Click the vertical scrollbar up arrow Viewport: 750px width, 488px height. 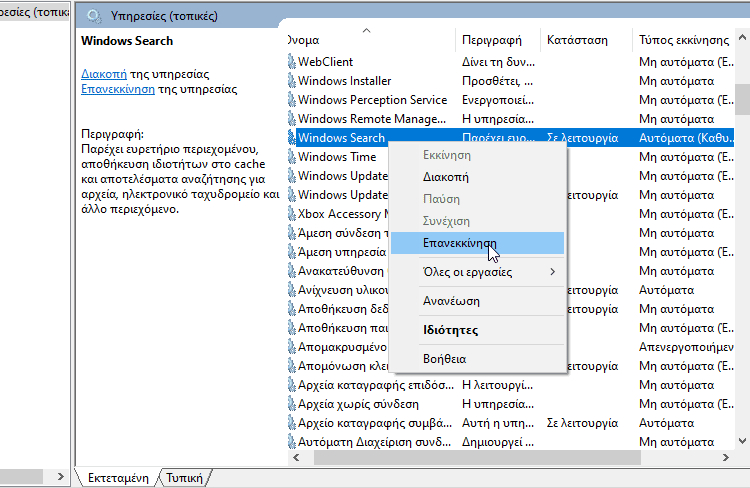742,37
